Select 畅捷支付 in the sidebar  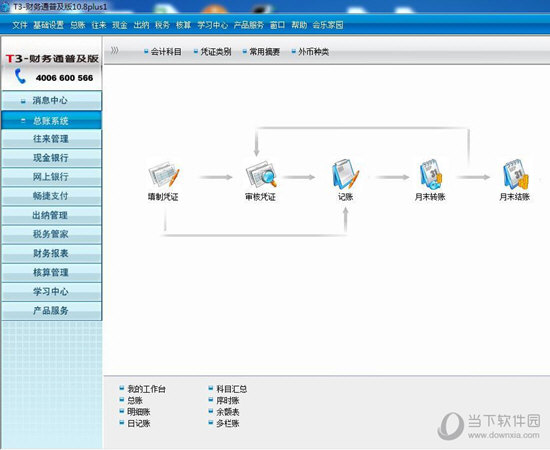52,196
